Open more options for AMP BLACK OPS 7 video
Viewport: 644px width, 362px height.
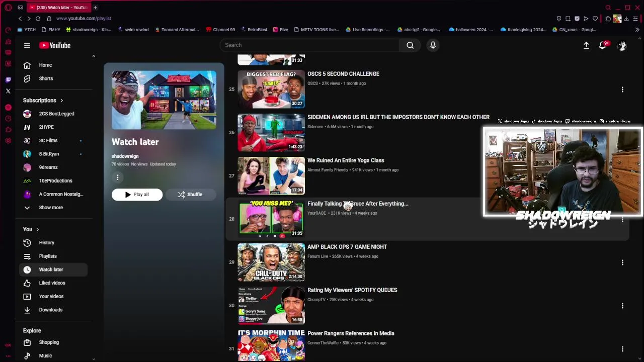[622, 262]
